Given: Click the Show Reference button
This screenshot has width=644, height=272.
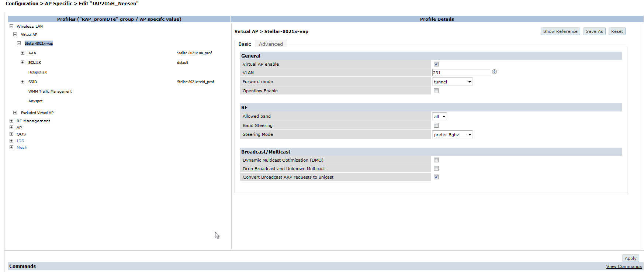Looking at the screenshot, I should click(x=560, y=31).
